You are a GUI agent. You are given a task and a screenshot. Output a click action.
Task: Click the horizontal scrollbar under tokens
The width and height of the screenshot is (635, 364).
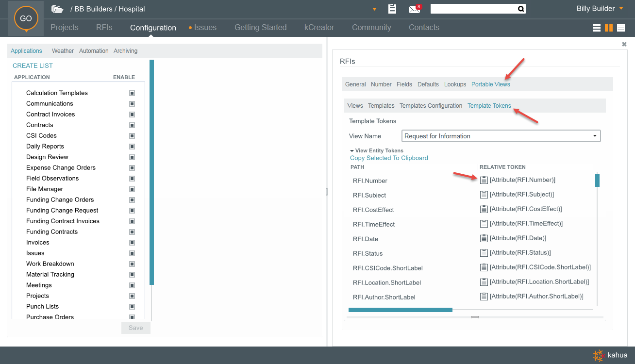400,310
